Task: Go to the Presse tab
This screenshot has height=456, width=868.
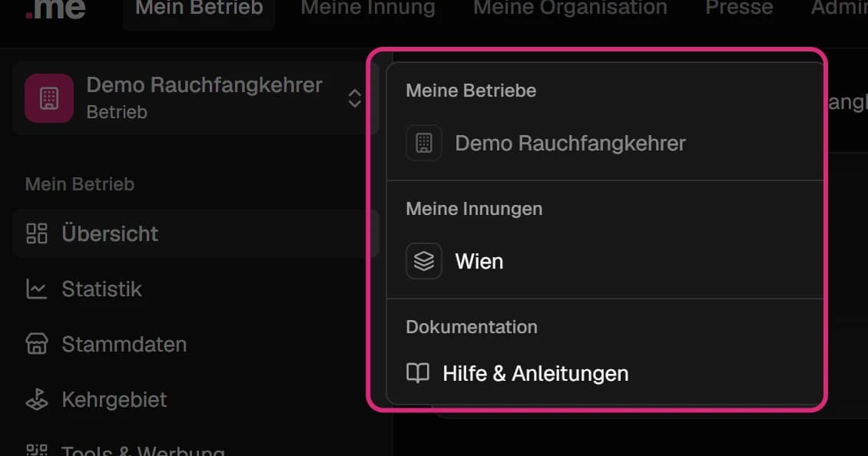Action: 739,9
